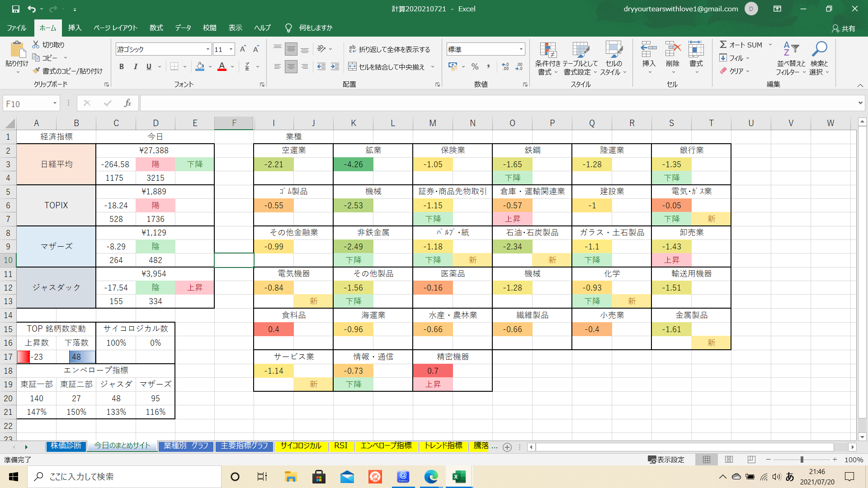The image size is (868, 488).
Task: Click the Format Painter brush icon
Action: [37, 71]
